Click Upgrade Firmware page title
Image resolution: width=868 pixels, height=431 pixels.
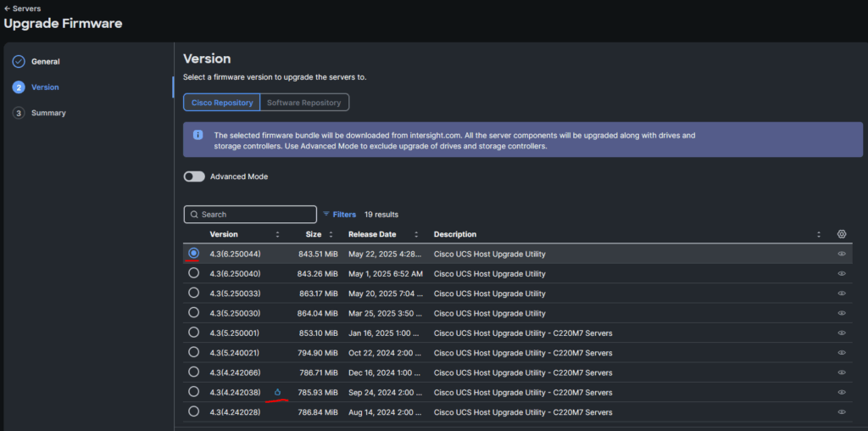(63, 23)
